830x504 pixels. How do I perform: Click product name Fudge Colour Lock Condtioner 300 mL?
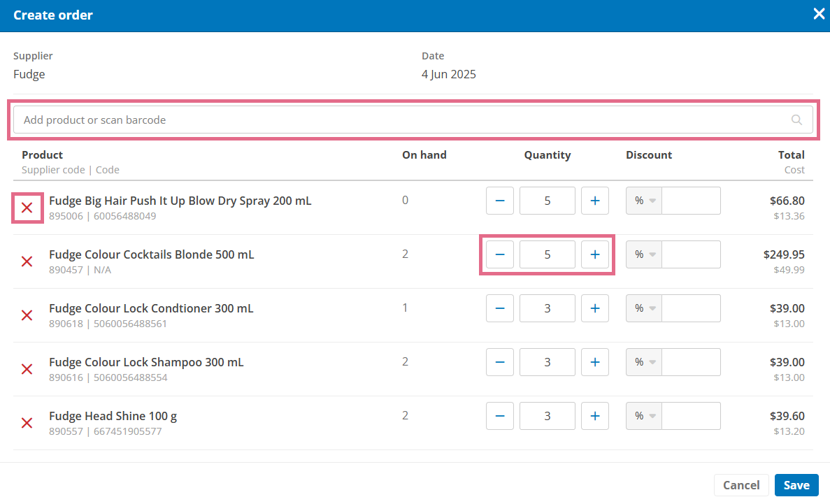coord(151,308)
